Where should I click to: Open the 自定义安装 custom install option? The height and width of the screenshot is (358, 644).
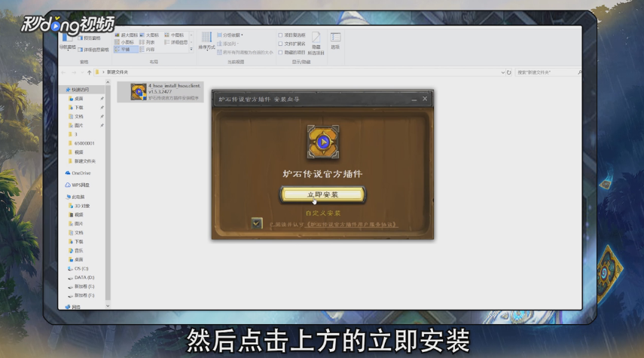pyautogui.click(x=323, y=213)
